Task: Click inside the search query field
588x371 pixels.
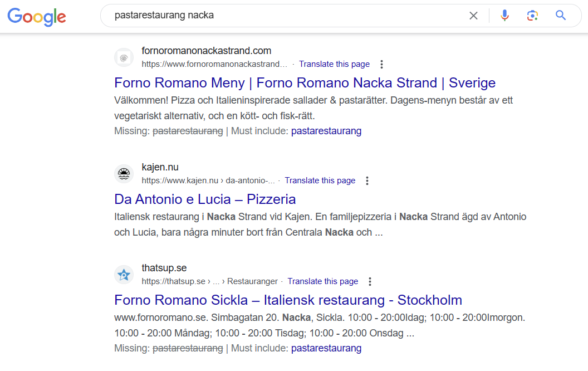Action: 278,16
